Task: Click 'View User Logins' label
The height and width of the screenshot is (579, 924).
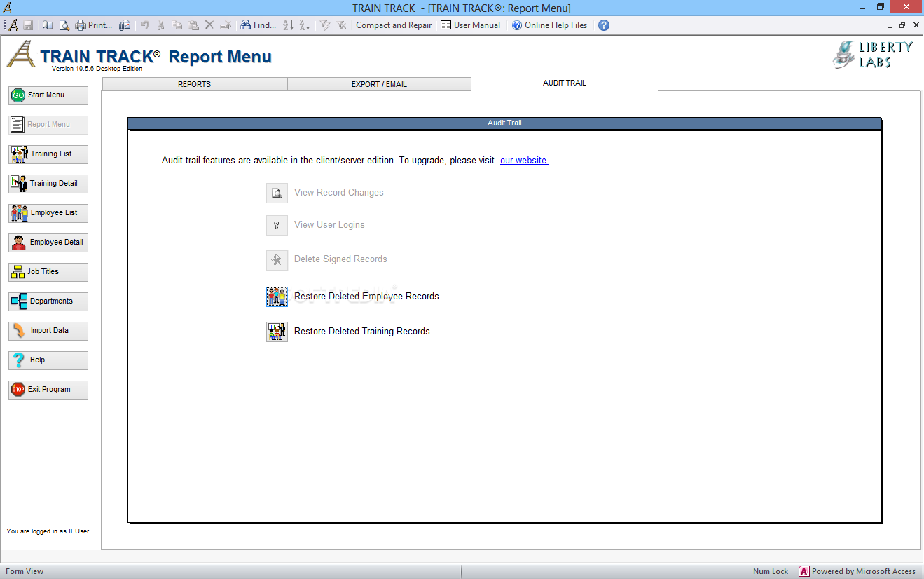Action: pos(329,225)
